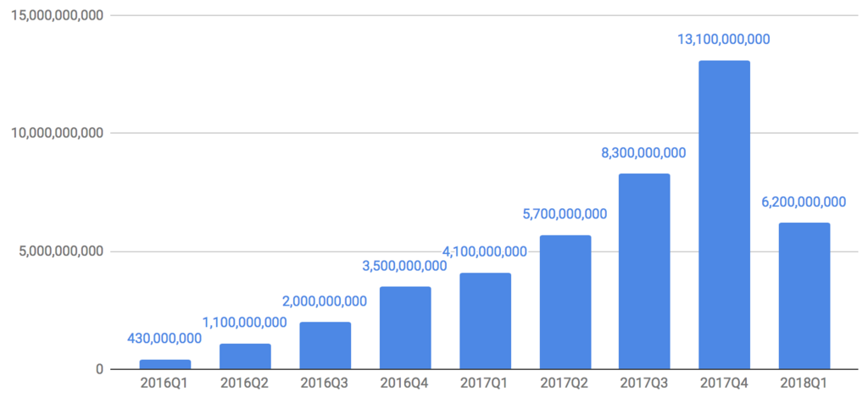Image resolution: width=868 pixels, height=403 pixels.
Task: Click the 2017Q3 axis label
Action: (644, 384)
